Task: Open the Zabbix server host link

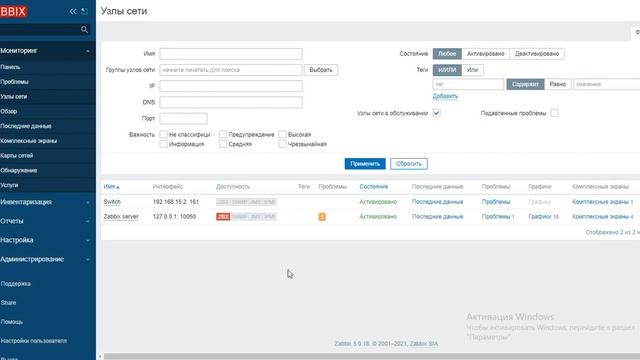Action: pos(121,217)
